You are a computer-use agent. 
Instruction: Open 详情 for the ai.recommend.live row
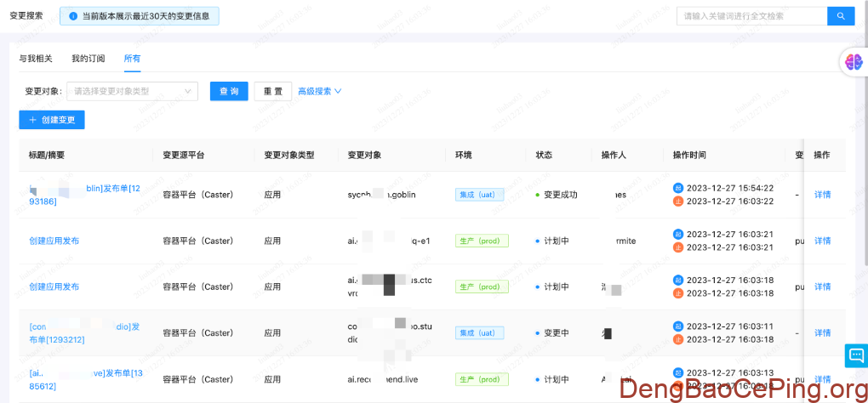point(823,380)
